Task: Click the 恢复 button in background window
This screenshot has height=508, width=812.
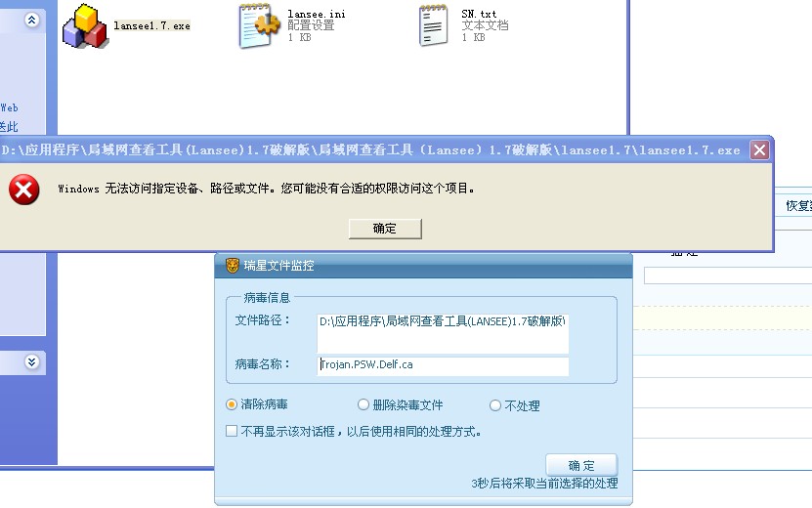Action: [798, 205]
